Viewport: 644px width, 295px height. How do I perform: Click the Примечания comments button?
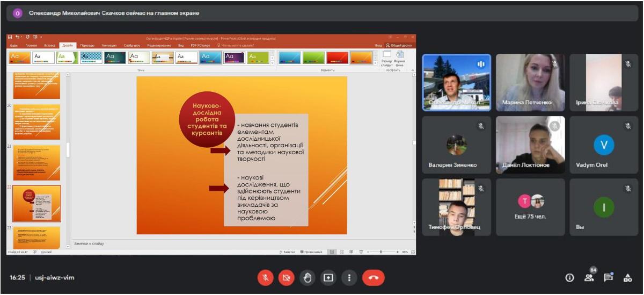click(312, 251)
